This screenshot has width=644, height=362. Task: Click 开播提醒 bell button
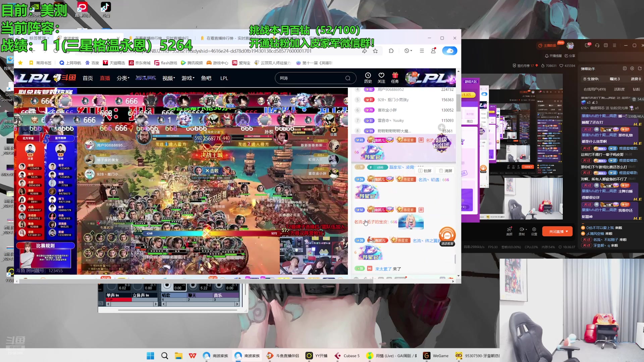click(x=553, y=56)
